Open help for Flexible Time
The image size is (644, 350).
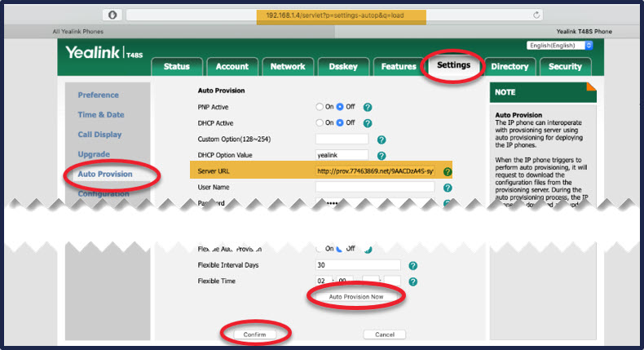click(413, 281)
